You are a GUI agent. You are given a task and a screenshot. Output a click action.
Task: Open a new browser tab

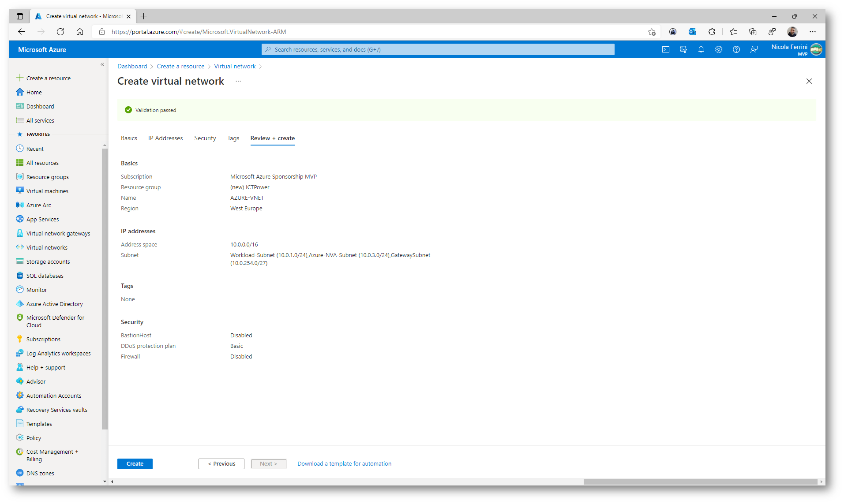pos(143,16)
